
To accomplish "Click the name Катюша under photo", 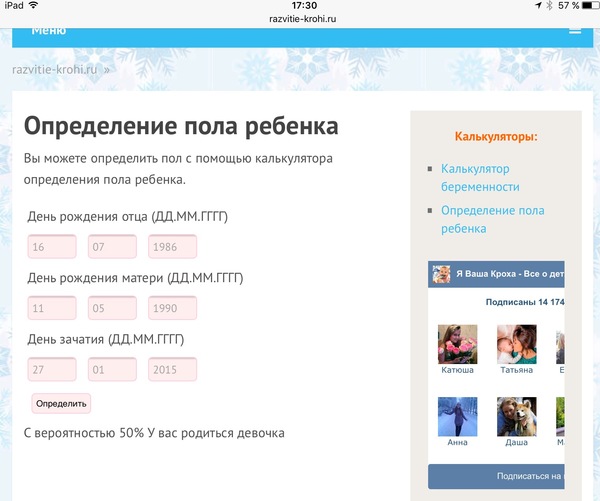I will (x=458, y=370).
